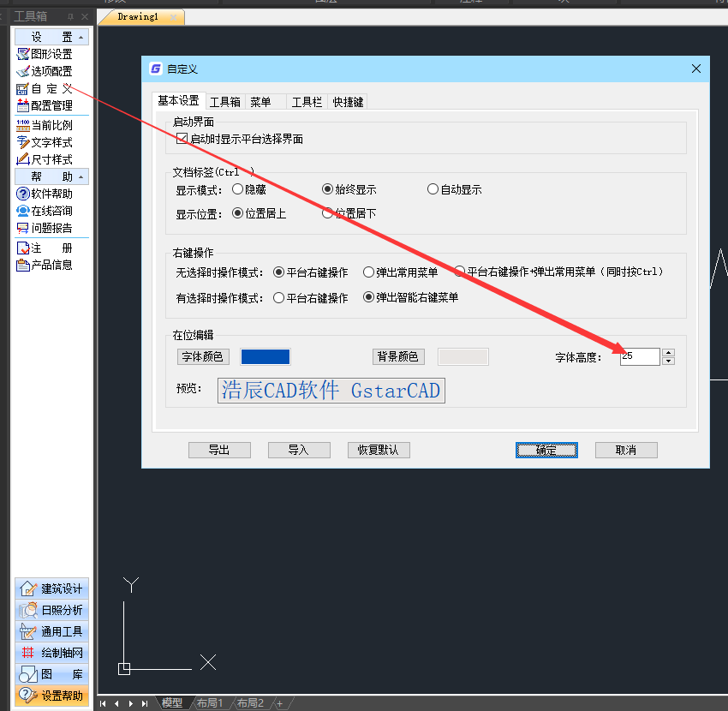Click the 确定 button
728x711 pixels.
(x=546, y=450)
